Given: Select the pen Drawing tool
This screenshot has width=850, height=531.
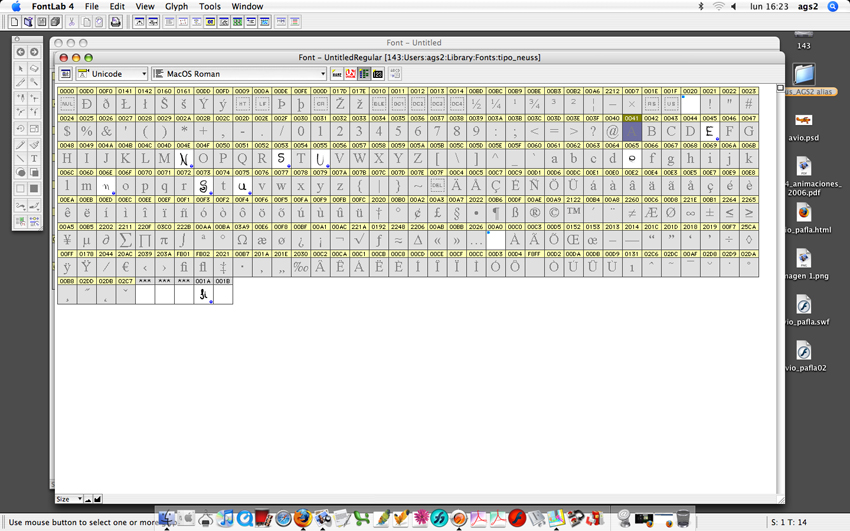Looking at the screenshot, I should coord(21,98).
